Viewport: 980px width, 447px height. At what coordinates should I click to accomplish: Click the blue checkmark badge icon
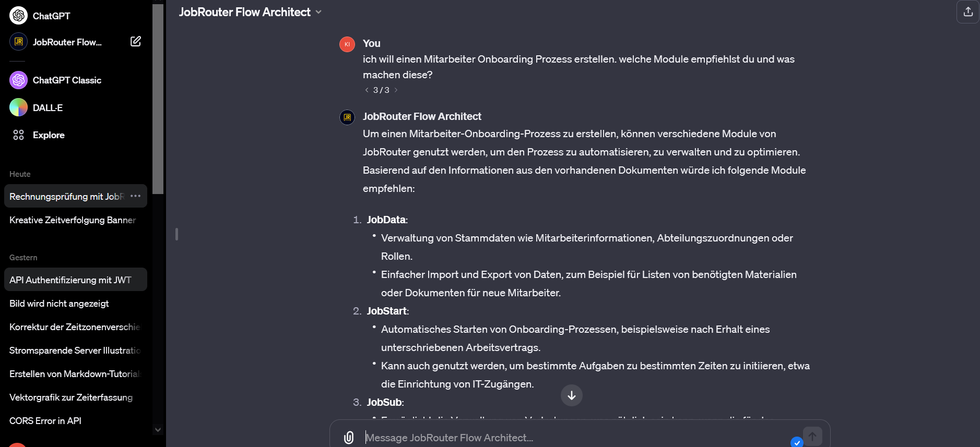(797, 442)
